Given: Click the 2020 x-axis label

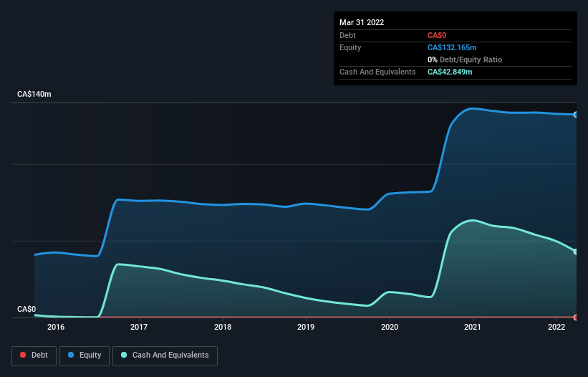Looking at the screenshot, I should pos(390,327).
